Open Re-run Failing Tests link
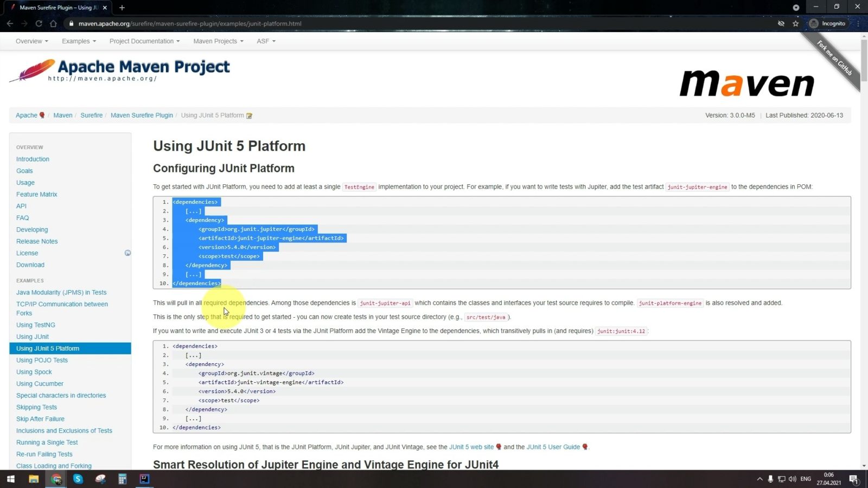Viewport: 868px width, 488px height. (44, 454)
